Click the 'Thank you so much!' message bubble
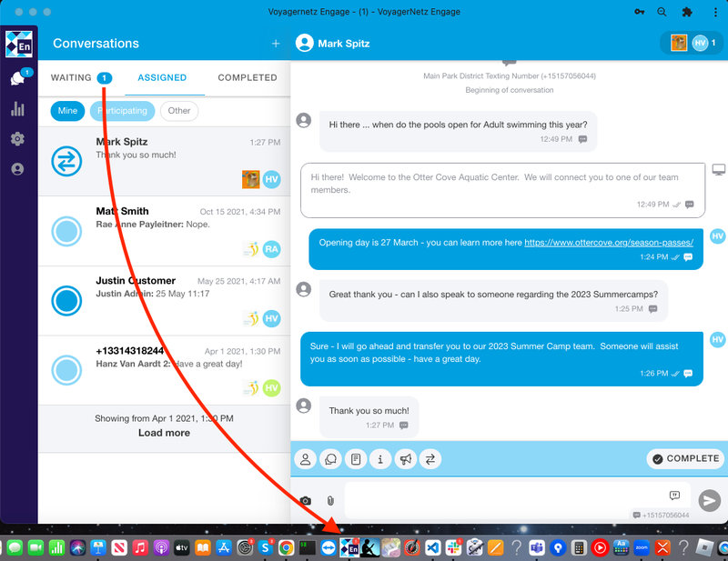Image resolution: width=728 pixels, height=561 pixels. 369,417
